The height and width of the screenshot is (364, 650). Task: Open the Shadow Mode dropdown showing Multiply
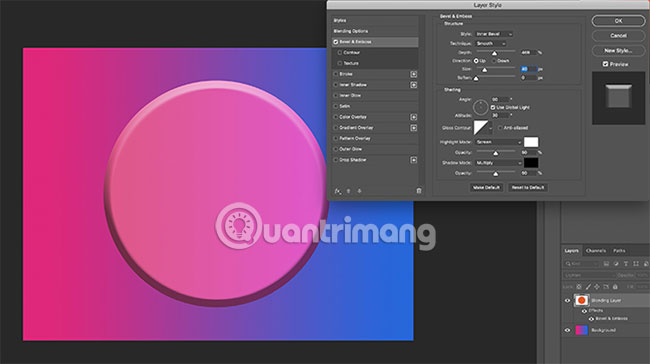coord(498,163)
